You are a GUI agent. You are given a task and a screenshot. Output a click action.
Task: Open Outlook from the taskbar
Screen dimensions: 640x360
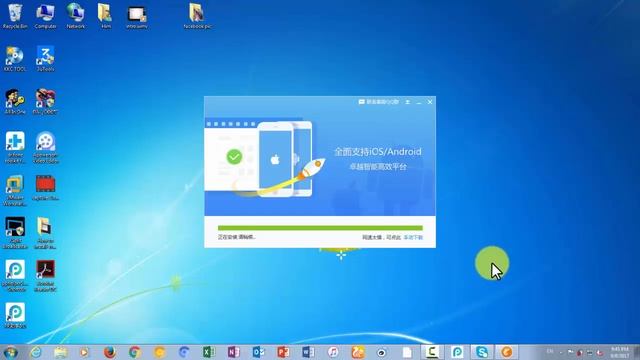tap(258, 352)
